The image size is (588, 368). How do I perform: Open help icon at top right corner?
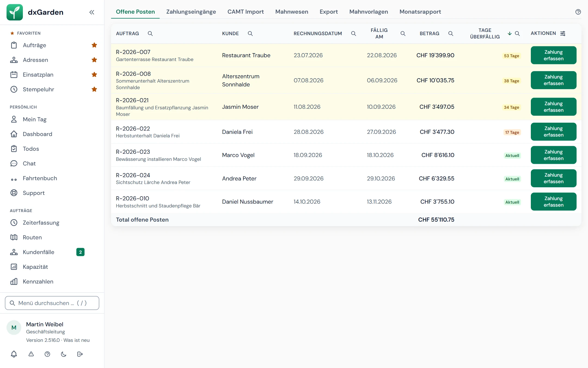pos(578,12)
